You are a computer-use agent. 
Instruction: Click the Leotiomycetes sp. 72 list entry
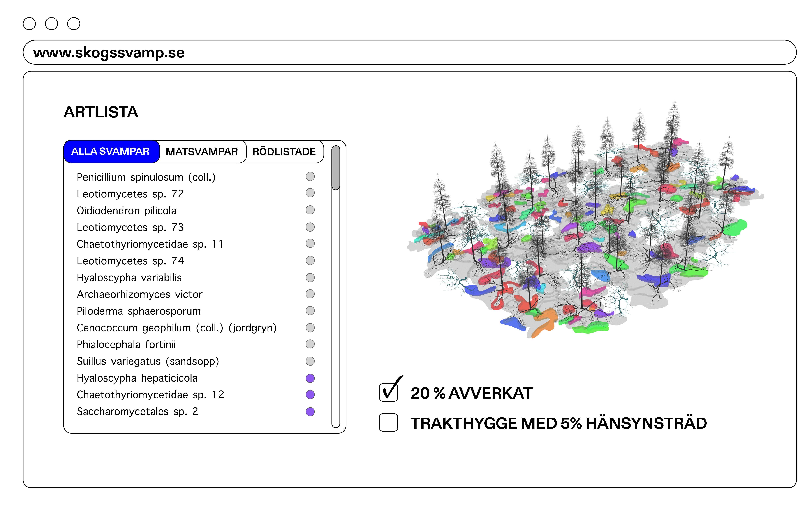[x=130, y=194]
